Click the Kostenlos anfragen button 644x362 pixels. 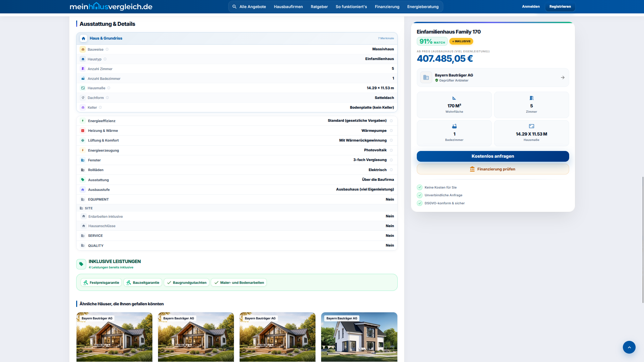pyautogui.click(x=492, y=156)
